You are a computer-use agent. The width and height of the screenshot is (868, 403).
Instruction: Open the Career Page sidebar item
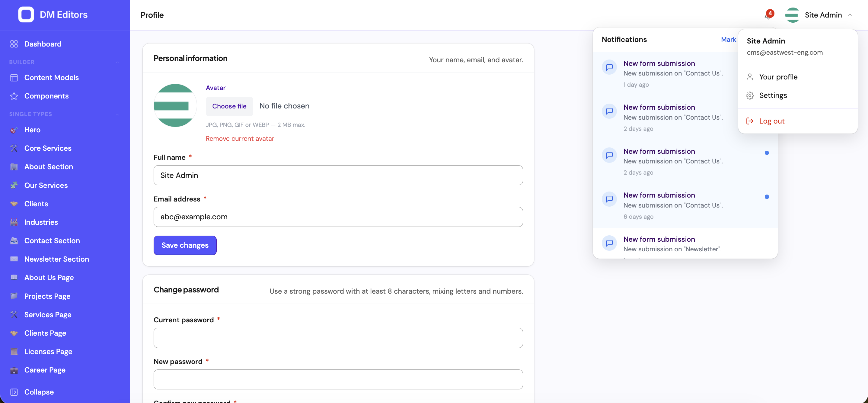click(x=65, y=370)
